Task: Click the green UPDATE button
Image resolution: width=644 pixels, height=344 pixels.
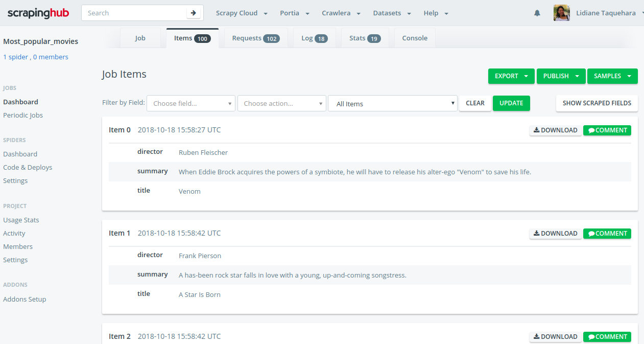Action: tap(511, 103)
